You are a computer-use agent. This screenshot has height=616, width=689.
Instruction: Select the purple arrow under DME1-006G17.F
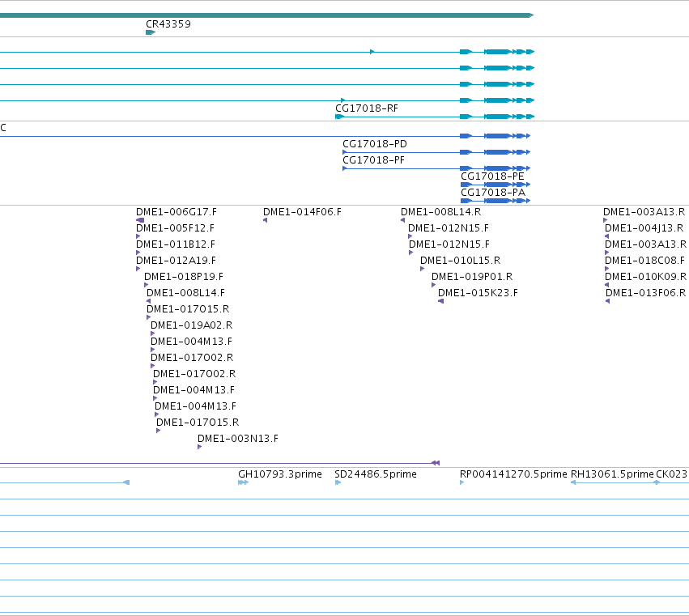click(140, 220)
